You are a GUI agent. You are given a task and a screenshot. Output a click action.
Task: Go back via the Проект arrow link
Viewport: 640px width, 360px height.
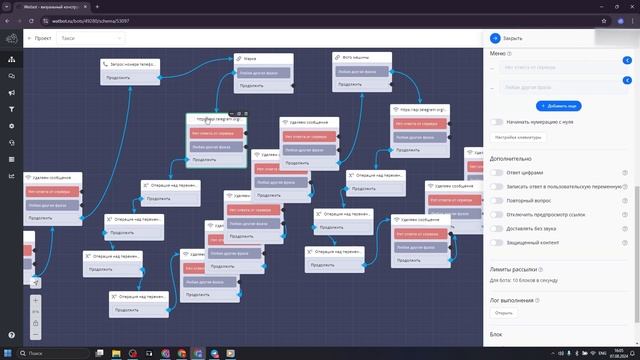[39, 38]
